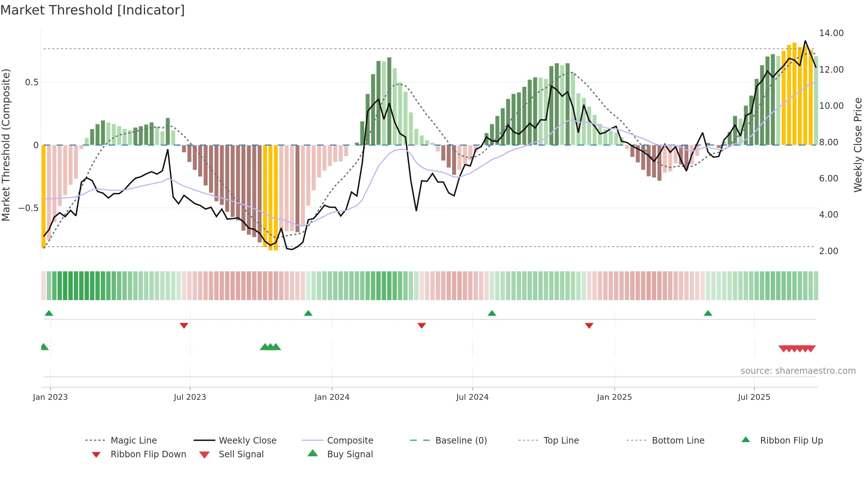868x488 pixels.
Task: Click the ribbon flip down marker near Jul 2023
Action: 184,326
